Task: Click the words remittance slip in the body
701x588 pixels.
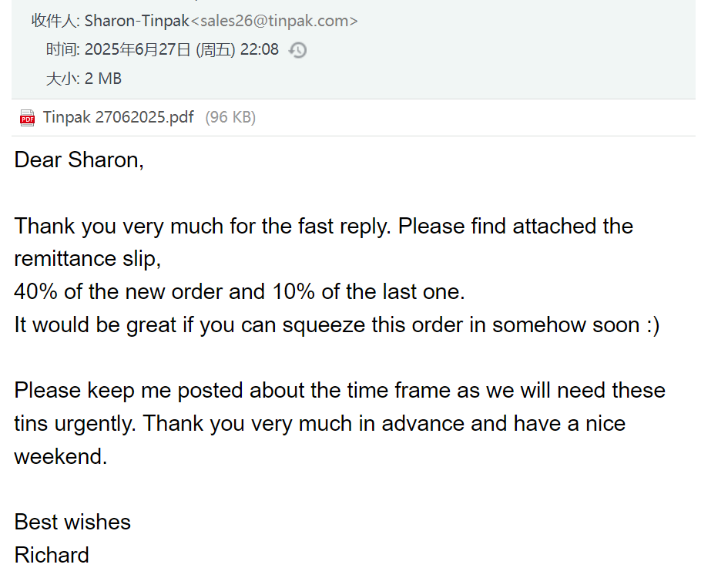Action: pos(87,259)
